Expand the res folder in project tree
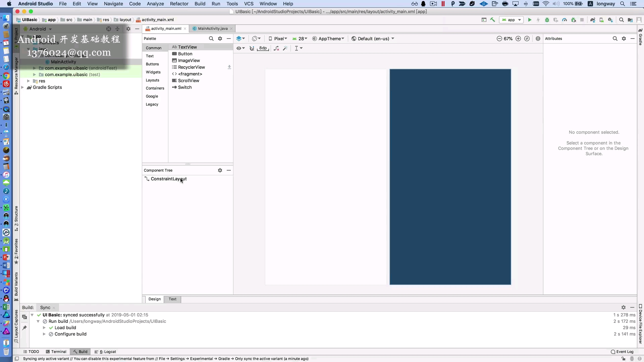Screen dimensions: 644x362 pyautogui.click(x=29, y=81)
